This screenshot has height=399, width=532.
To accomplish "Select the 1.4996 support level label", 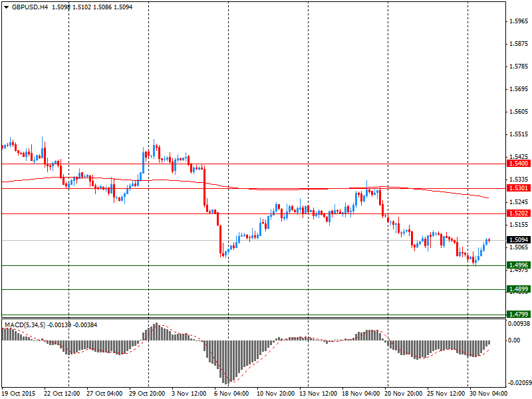I will [519, 265].
